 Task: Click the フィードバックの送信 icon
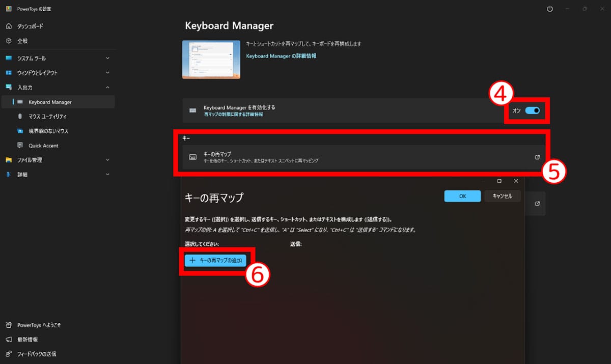point(9,354)
